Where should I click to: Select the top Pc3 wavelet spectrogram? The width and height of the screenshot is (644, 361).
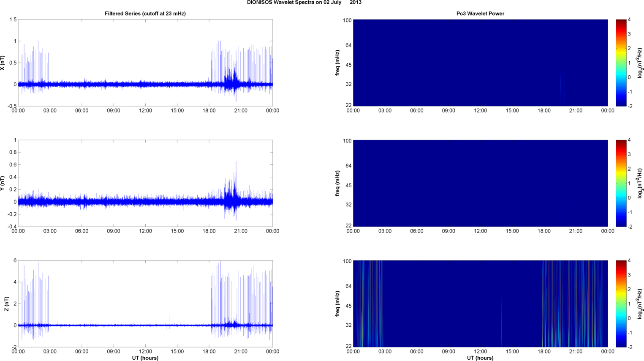[x=480, y=63]
